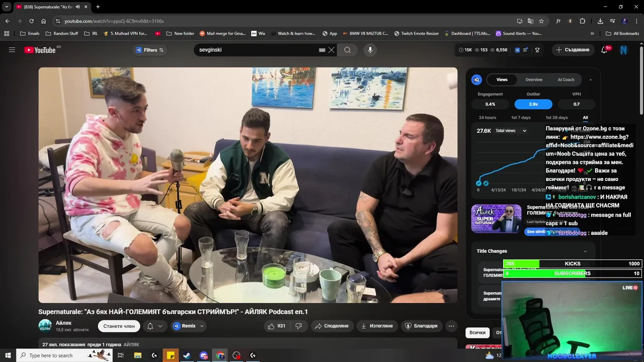Screen dimensions: 644x362
Task: Click Споделяне share button
Action: [x=332, y=326]
